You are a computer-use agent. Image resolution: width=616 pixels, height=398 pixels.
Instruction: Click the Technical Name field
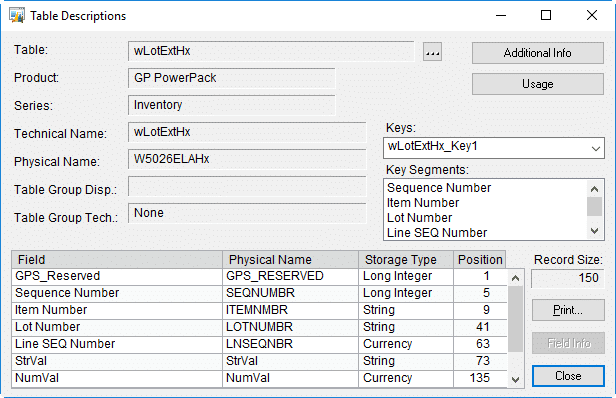coord(247,132)
